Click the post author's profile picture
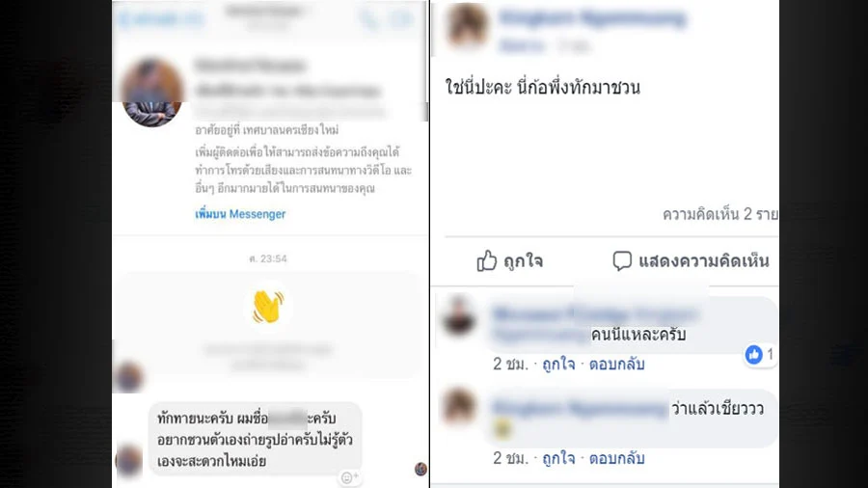Image resolution: width=868 pixels, height=488 pixels. click(467, 24)
